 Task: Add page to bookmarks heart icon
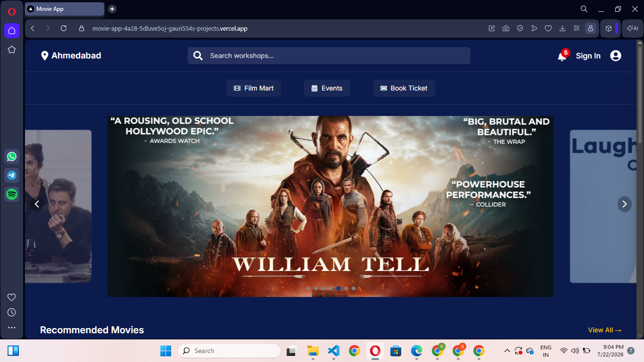(x=548, y=28)
